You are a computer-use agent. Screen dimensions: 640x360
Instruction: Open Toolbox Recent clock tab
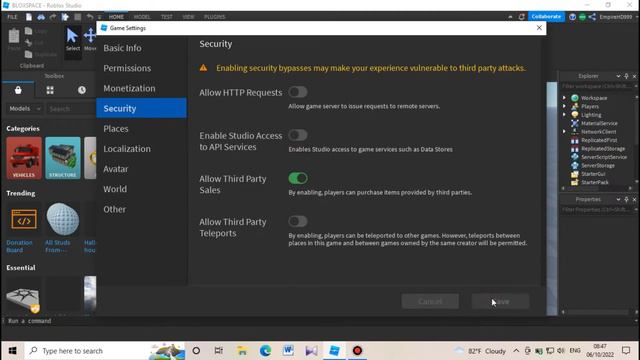(x=82, y=90)
